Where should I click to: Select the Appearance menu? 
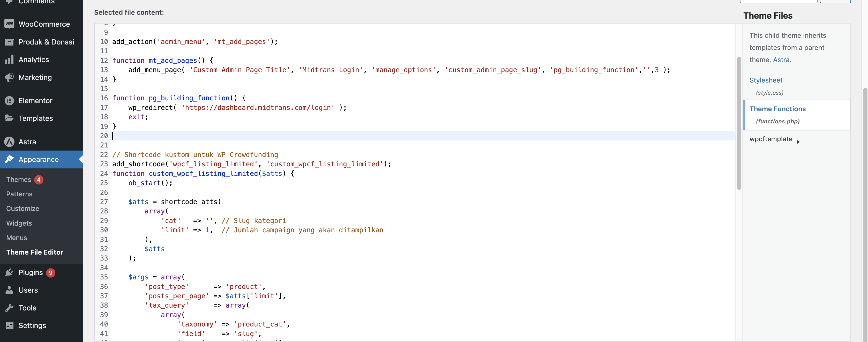tap(41, 159)
